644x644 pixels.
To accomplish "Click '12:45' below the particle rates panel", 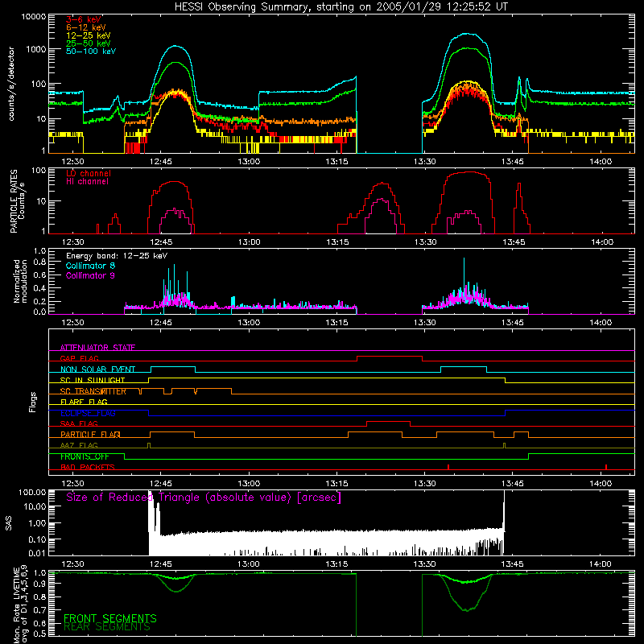I will tap(161, 242).
